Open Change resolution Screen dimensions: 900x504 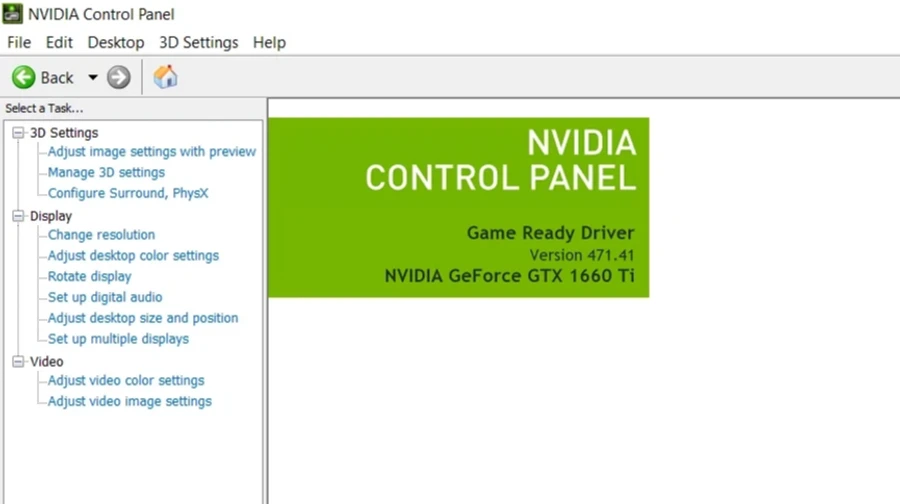click(102, 235)
